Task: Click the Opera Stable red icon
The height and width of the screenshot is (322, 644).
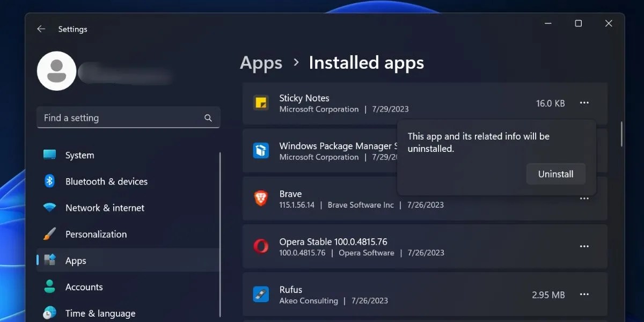Action: 260,246
